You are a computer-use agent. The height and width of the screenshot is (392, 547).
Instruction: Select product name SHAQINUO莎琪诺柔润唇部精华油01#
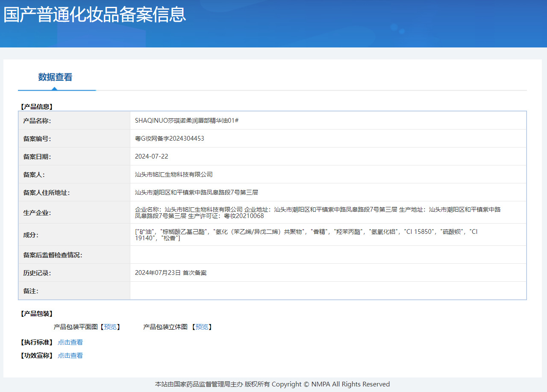[x=187, y=121]
